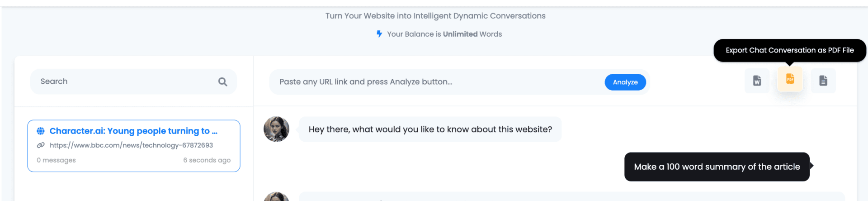Click the bbc.com technology article URL

[x=131, y=145]
